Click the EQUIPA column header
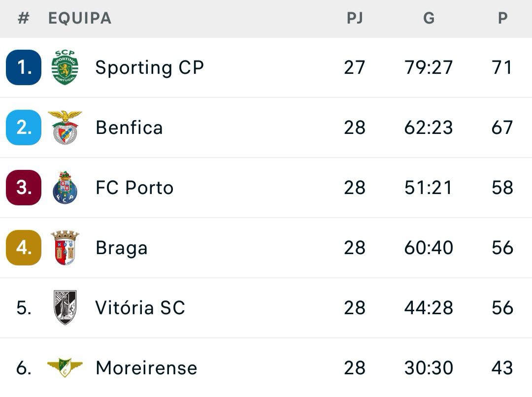The width and height of the screenshot is (532, 397). [79, 18]
